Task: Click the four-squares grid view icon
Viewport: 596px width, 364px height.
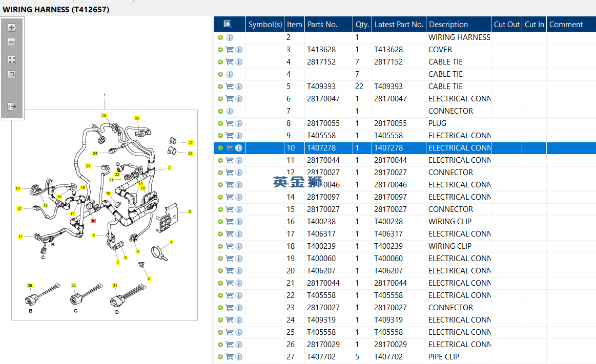Action: click(12, 60)
